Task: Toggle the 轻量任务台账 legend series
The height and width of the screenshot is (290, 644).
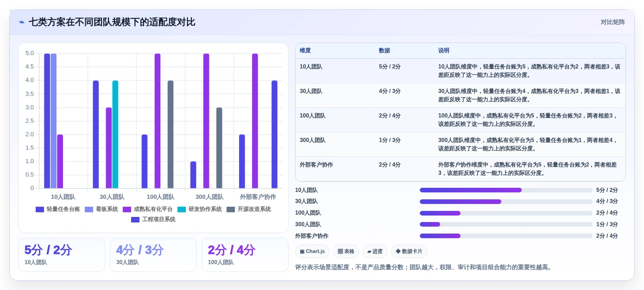Action: coord(58,209)
